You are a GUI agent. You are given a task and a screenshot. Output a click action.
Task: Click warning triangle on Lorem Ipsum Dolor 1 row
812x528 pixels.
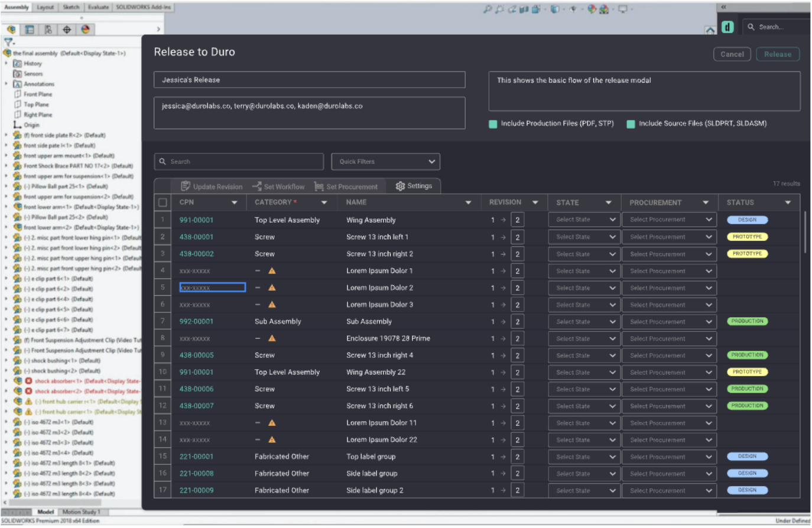(x=272, y=271)
